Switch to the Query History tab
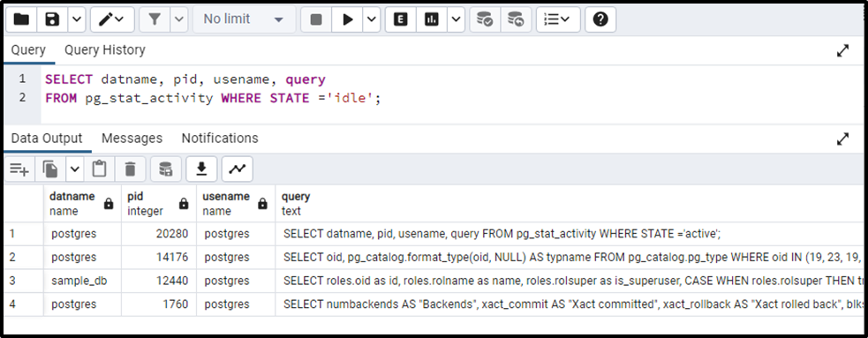Image resolution: width=868 pixels, height=338 pixels. pos(104,50)
